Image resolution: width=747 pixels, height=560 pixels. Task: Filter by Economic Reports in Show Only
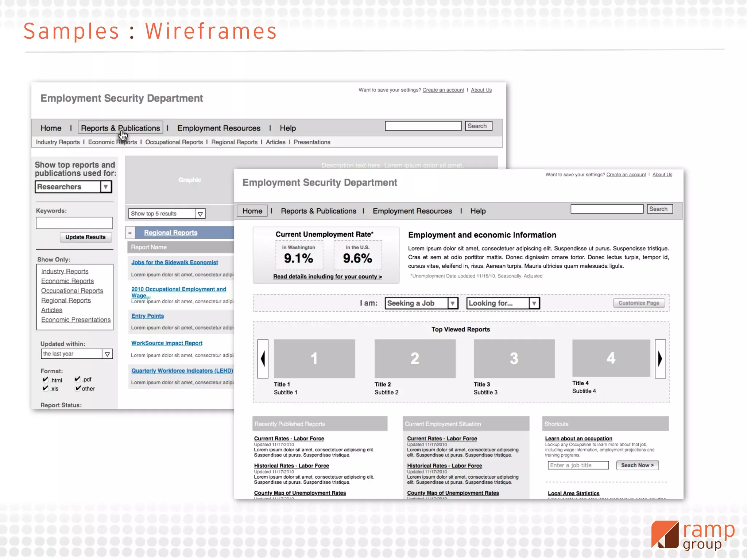pyautogui.click(x=67, y=281)
